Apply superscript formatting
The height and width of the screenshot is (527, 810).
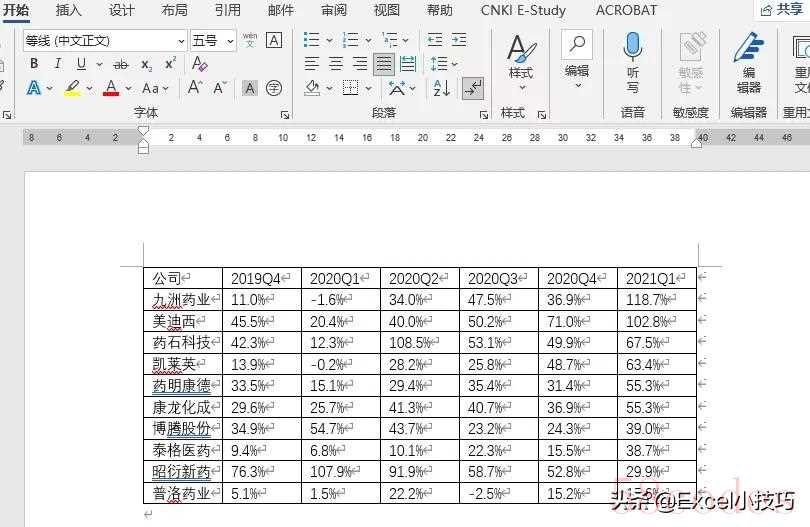170,64
